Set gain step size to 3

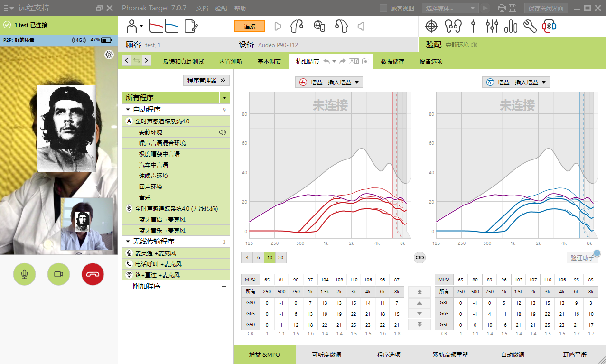coord(247,257)
